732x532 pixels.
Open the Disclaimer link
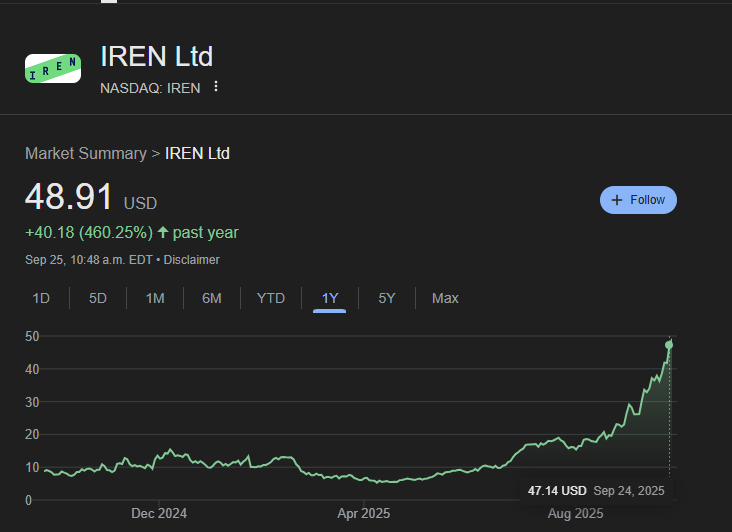[x=191, y=259]
